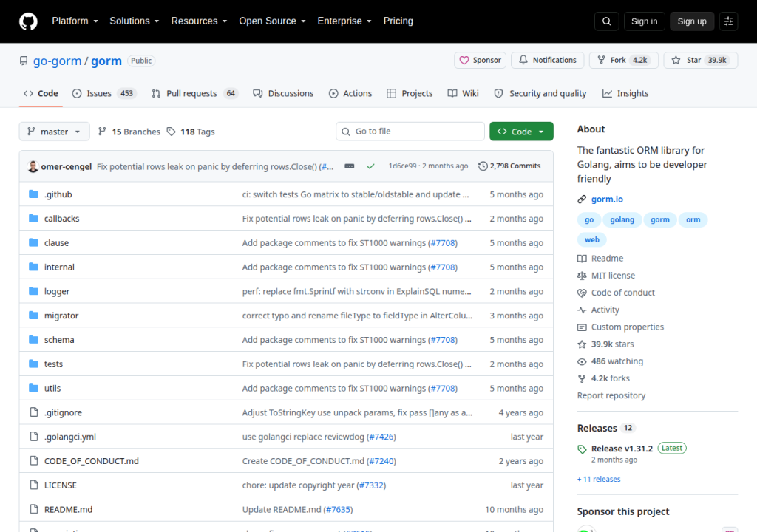This screenshot has height=532, width=757.
Task: Focus the Go to file search field
Action: [x=410, y=132]
